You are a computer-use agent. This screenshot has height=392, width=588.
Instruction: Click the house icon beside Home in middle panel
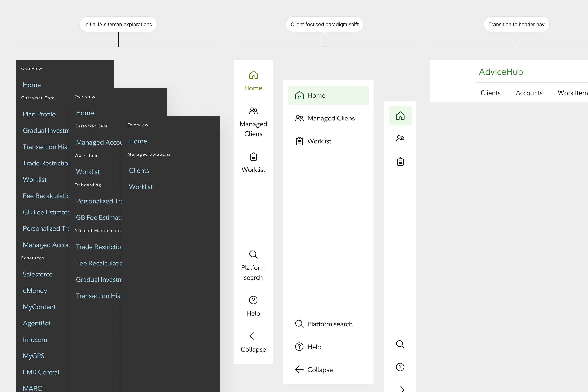click(300, 95)
